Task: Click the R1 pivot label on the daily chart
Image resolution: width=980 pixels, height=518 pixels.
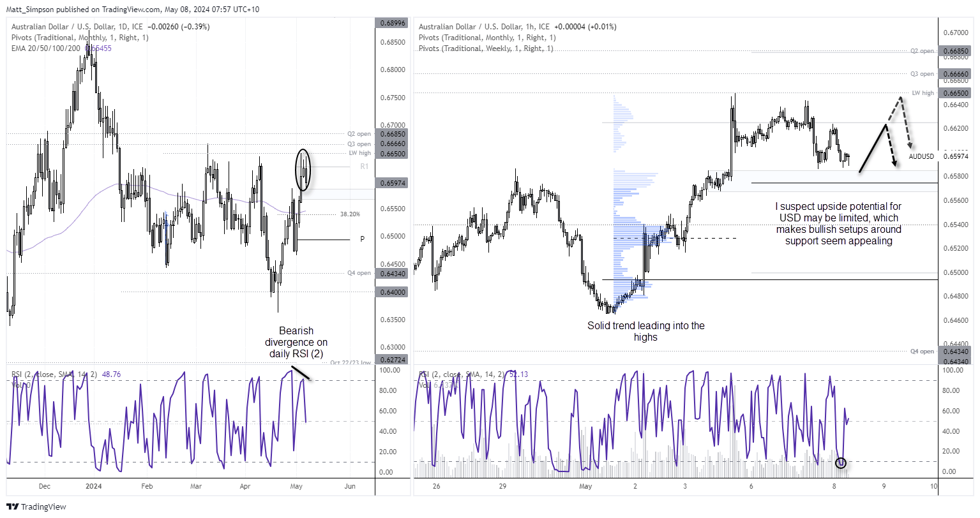Action: click(x=364, y=166)
